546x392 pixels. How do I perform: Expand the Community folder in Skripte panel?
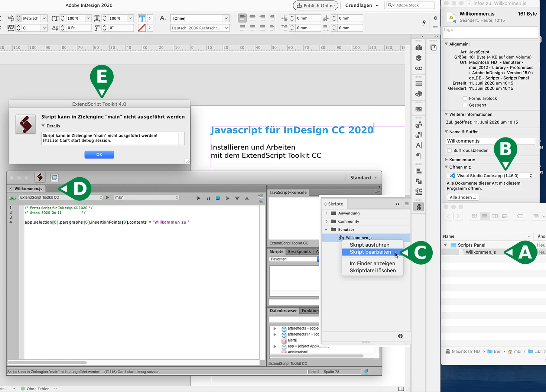(327, 221)
